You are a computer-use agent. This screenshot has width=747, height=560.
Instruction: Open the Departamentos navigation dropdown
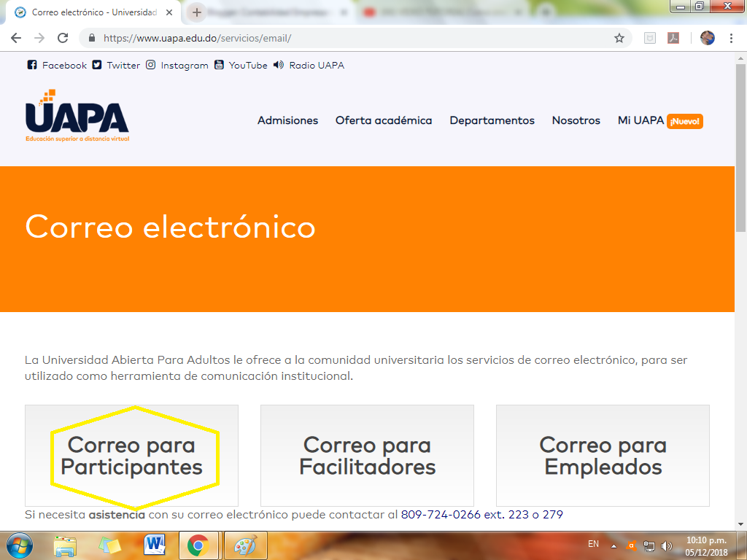(492, 121)
